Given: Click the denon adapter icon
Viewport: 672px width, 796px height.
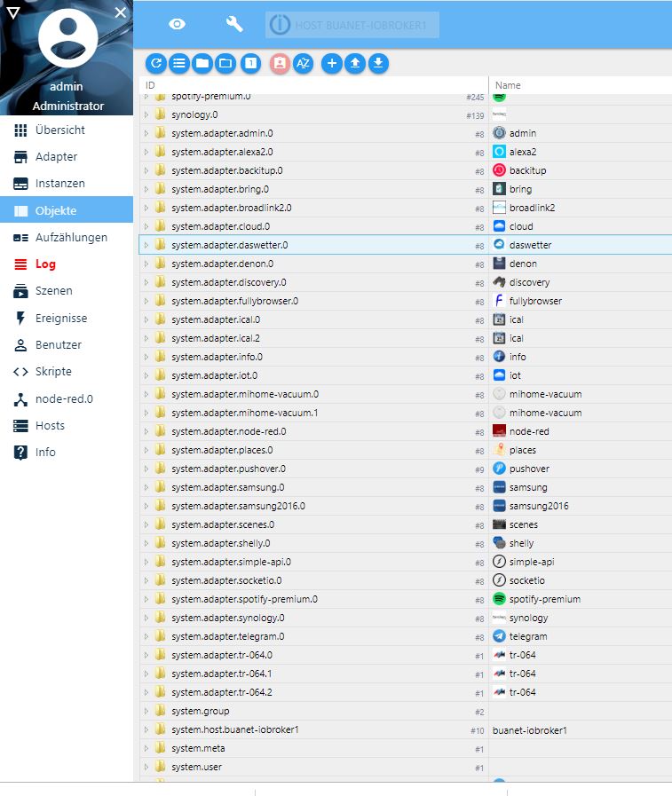Looking at the screenshot, I should point(499,264).
